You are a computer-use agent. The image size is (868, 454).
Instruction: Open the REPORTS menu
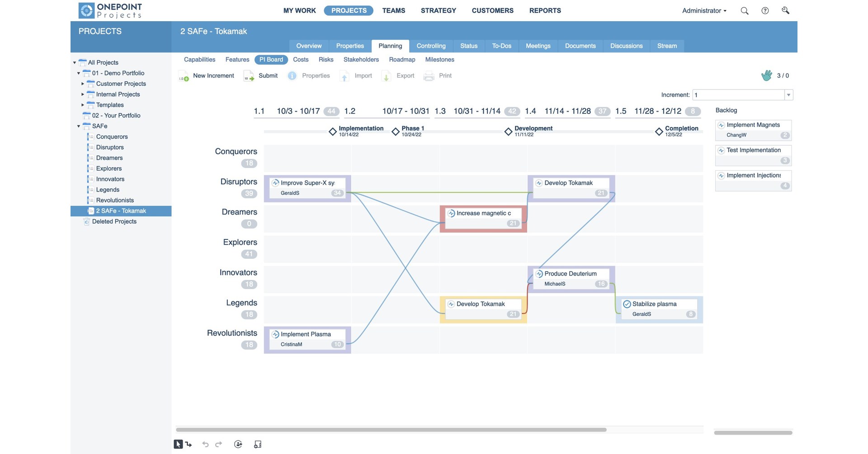(545, 10)
